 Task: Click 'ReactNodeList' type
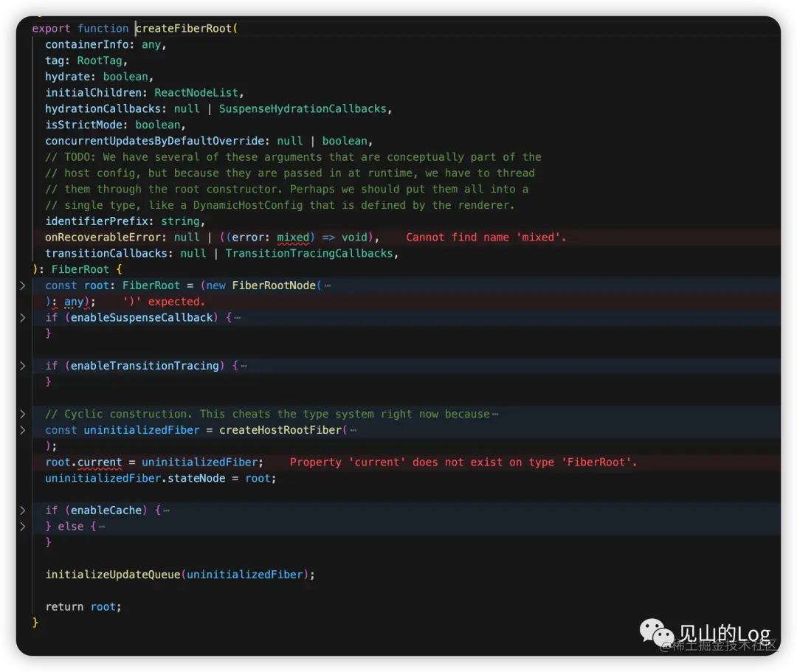click(x=196, y=93)
